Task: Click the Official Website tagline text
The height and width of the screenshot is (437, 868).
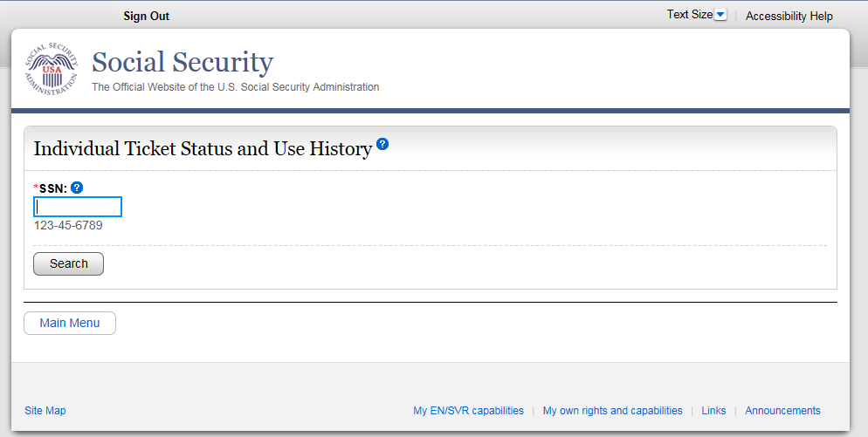Action: pos(236,87)
